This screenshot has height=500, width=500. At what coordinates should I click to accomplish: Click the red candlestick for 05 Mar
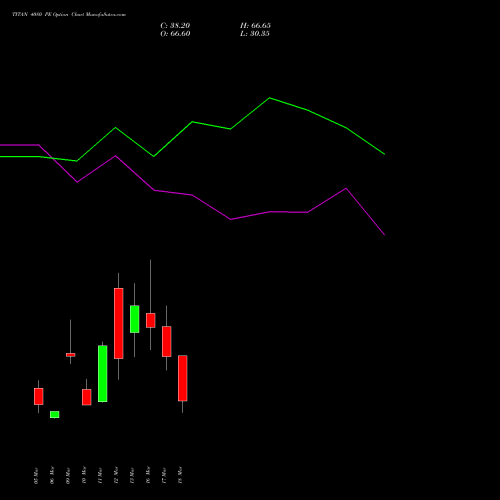point(39,396)
